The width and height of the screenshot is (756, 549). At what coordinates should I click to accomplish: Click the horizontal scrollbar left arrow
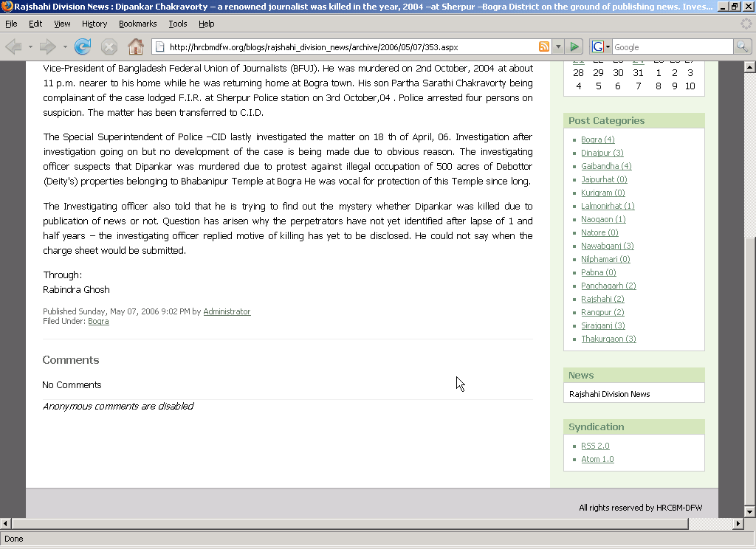pyautogui.click(x=5, y=523)
